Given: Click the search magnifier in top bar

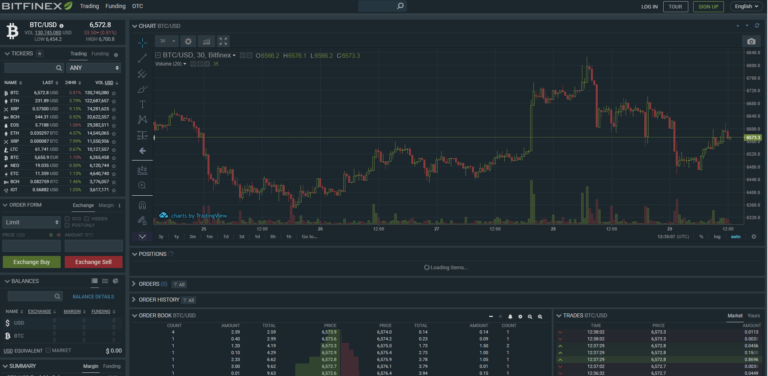Looking at the screenshot, I should point(400,6).
